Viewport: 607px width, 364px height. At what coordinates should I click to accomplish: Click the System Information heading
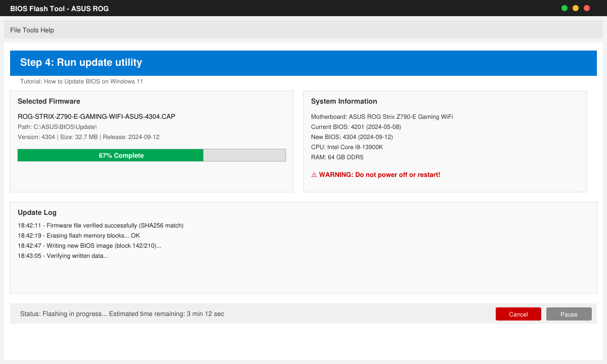pyautogui.click(x=344, y=101)
